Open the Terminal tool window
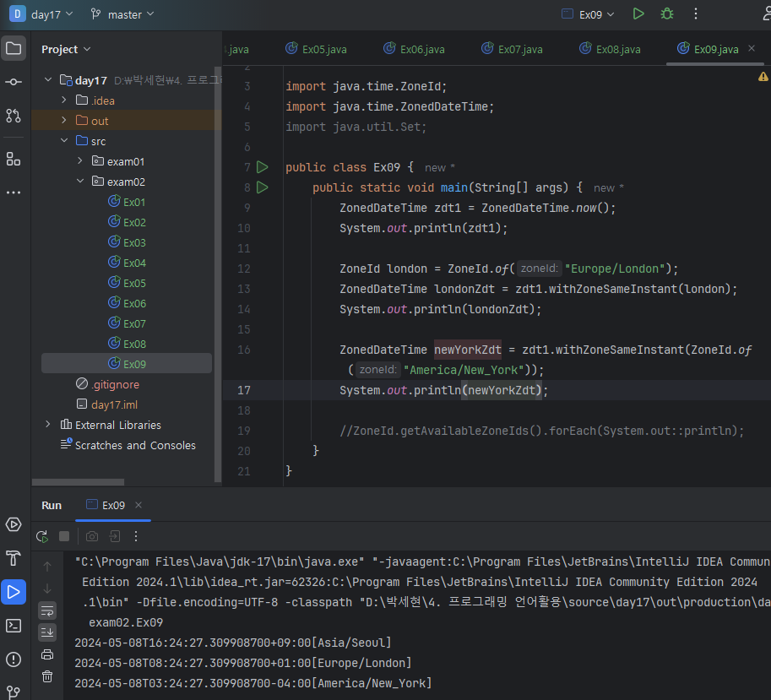Image resolution: width=771 pixels, height=700 pixels. [x=14, y=626]
